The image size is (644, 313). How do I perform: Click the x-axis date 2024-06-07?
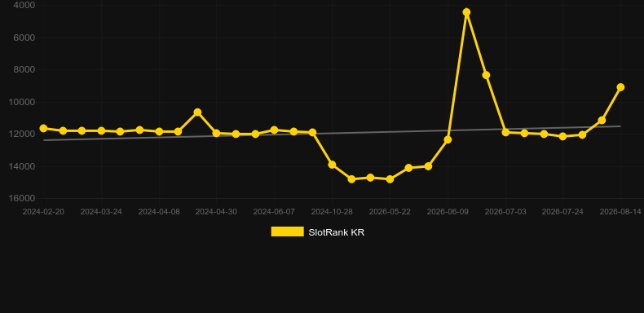(274, 212)
